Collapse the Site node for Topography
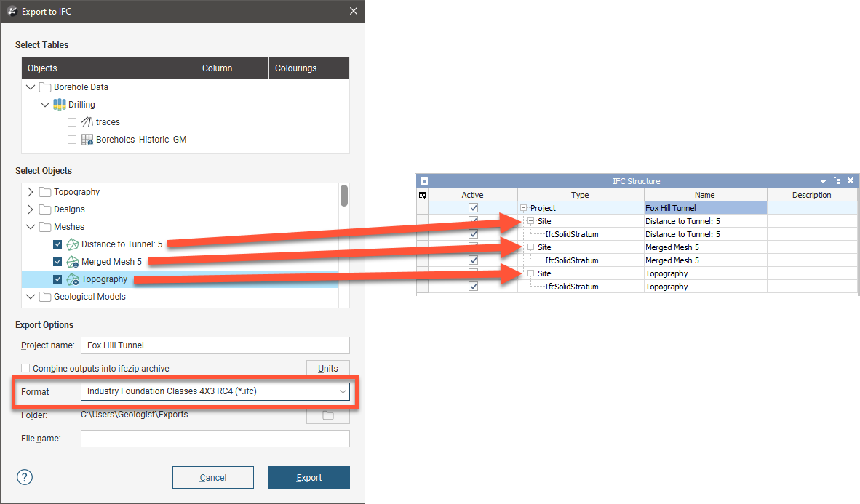This screenshot has width=860, height=504. (x=531, y=273)
